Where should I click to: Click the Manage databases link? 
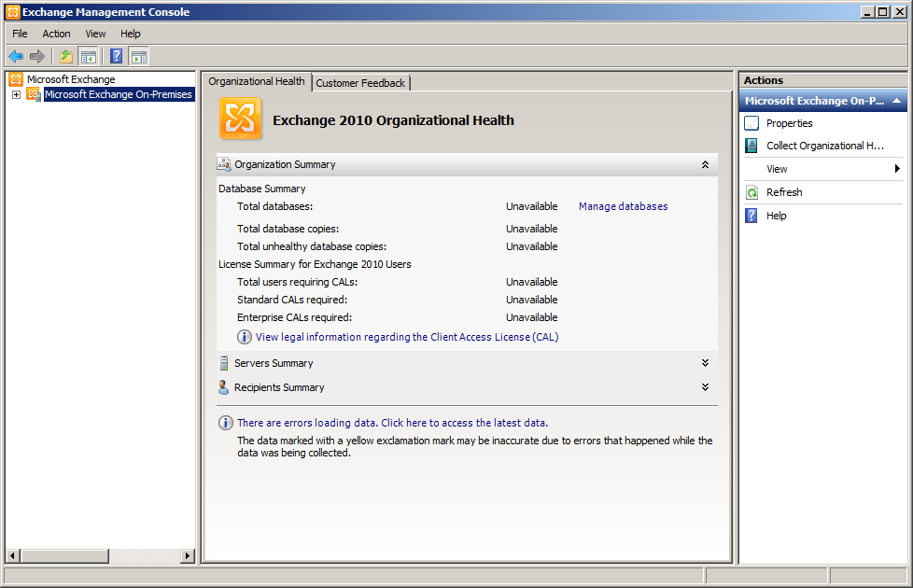(623, 206)
